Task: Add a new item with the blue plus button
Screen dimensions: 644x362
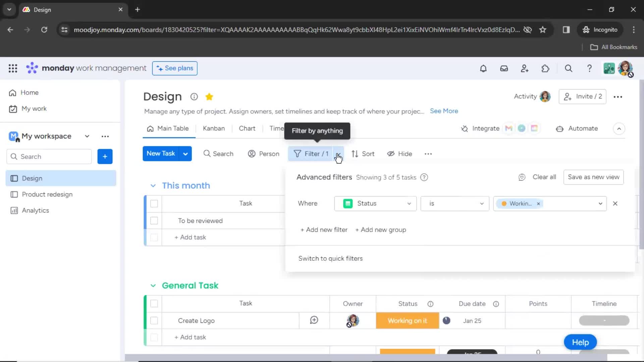Action: click(105, 157)
